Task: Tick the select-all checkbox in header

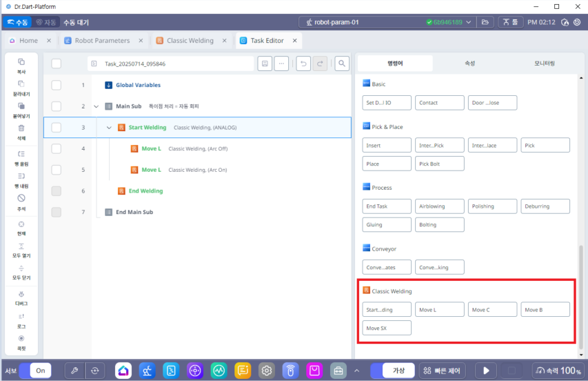Action: [57, 63]
